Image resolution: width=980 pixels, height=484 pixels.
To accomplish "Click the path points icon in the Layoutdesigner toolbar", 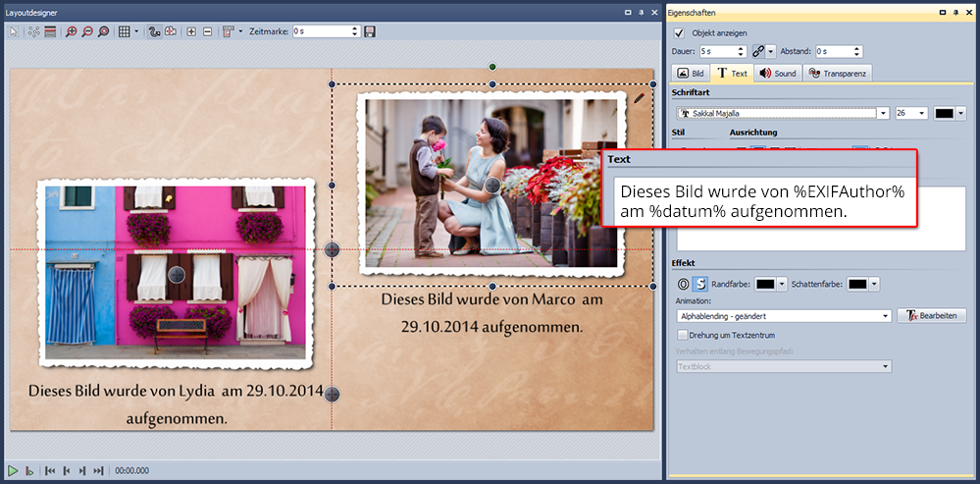I will coord(33,31).
